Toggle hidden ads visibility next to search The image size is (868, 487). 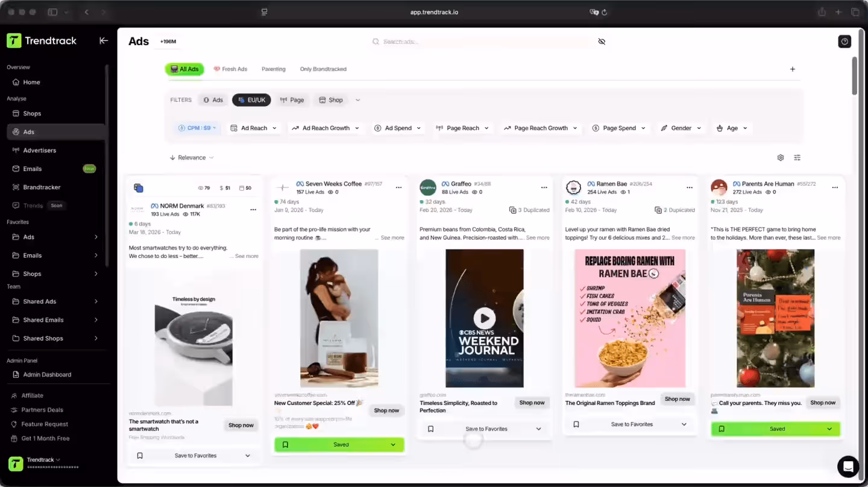(602, 41)
